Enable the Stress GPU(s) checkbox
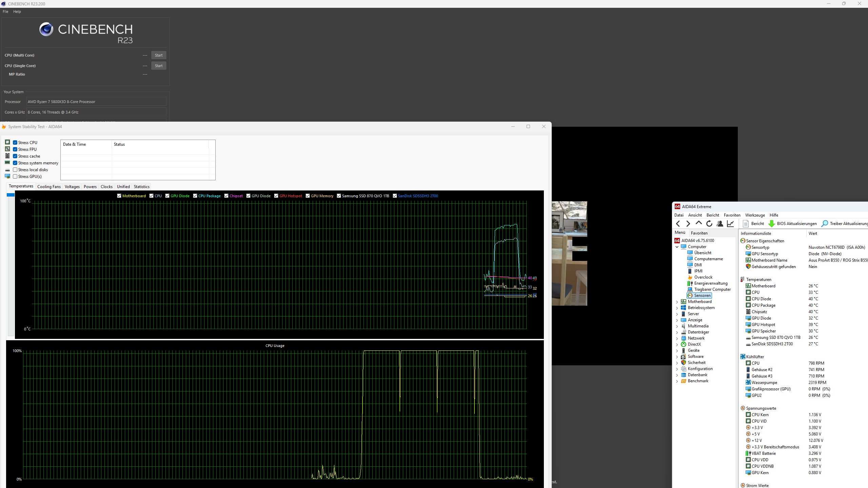This screenshot has height=488, width=868. point(15,177)
